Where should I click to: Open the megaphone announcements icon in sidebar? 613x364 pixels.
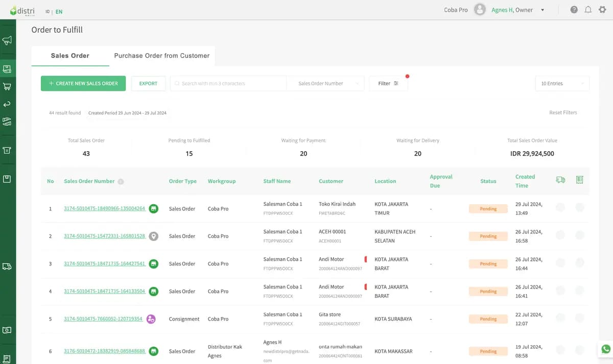coord(7,40)
